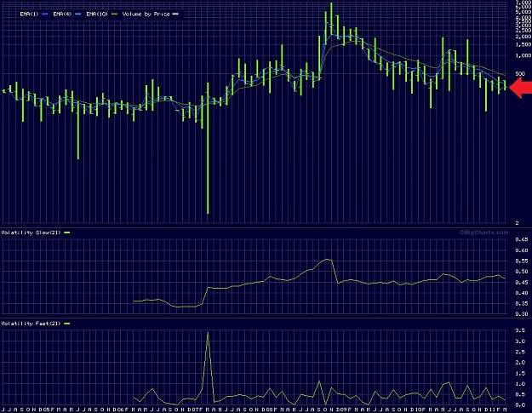This screenshot has height=413, width=532.
Task: Click the 0.40 value on Volatility Slow axis
Action: coord(522,293)
